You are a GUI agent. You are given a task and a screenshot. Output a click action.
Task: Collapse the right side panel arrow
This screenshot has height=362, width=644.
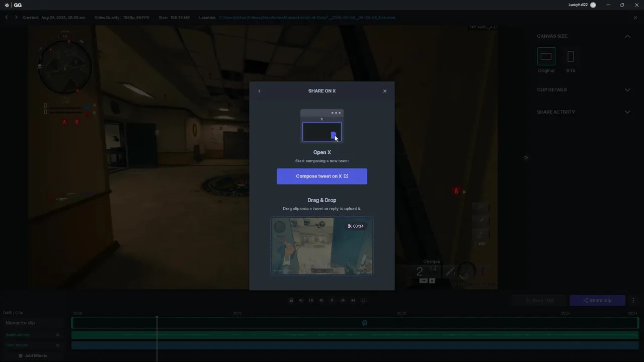click(526, 157)
